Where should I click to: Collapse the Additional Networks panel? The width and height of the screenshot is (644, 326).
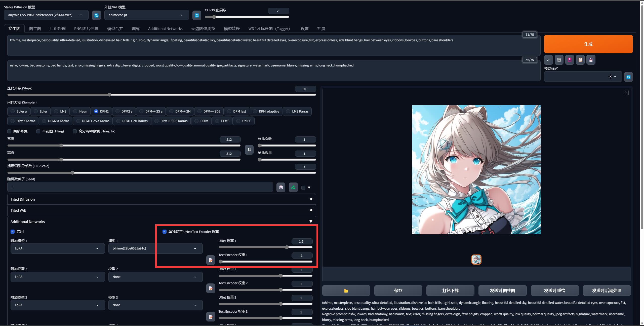point(310,221)
